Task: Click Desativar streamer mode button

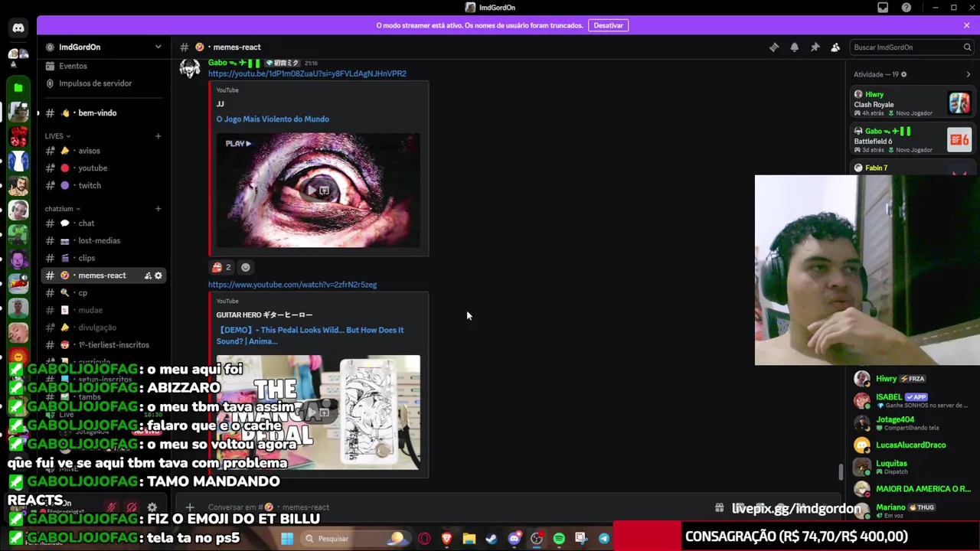Action: pos(608,25)
